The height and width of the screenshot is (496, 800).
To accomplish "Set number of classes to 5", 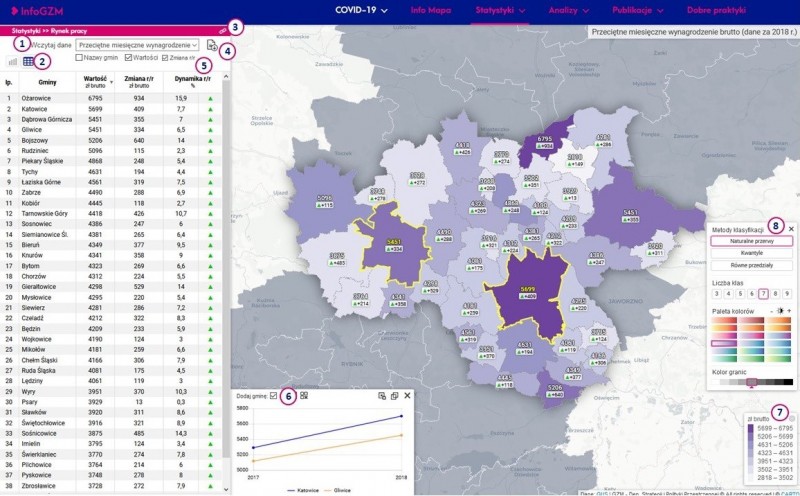I will pos(740,294).
